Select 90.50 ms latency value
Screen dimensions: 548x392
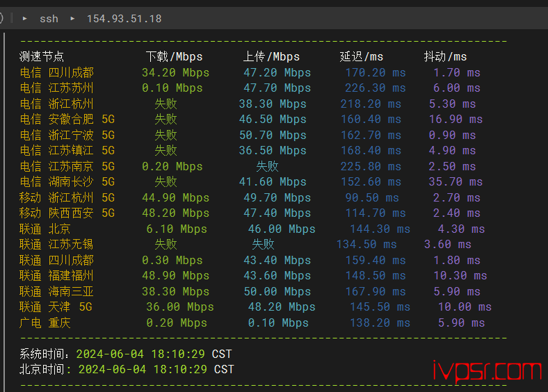point(372,198)
